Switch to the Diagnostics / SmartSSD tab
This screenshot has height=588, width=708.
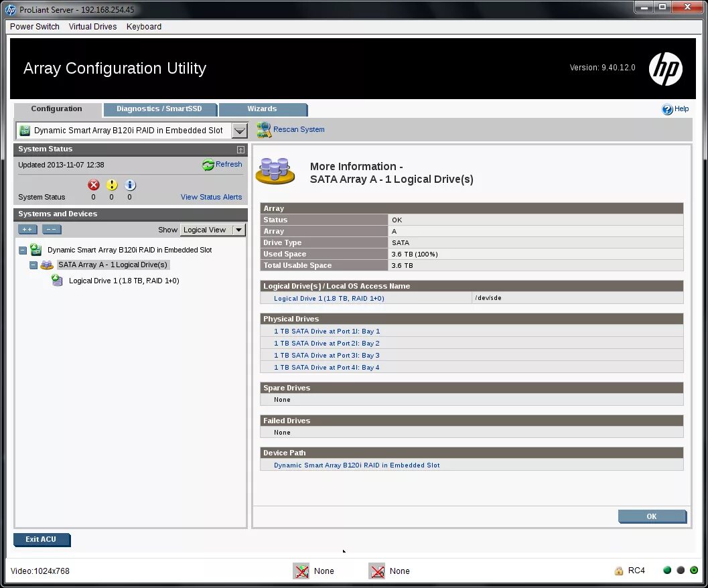159,109
